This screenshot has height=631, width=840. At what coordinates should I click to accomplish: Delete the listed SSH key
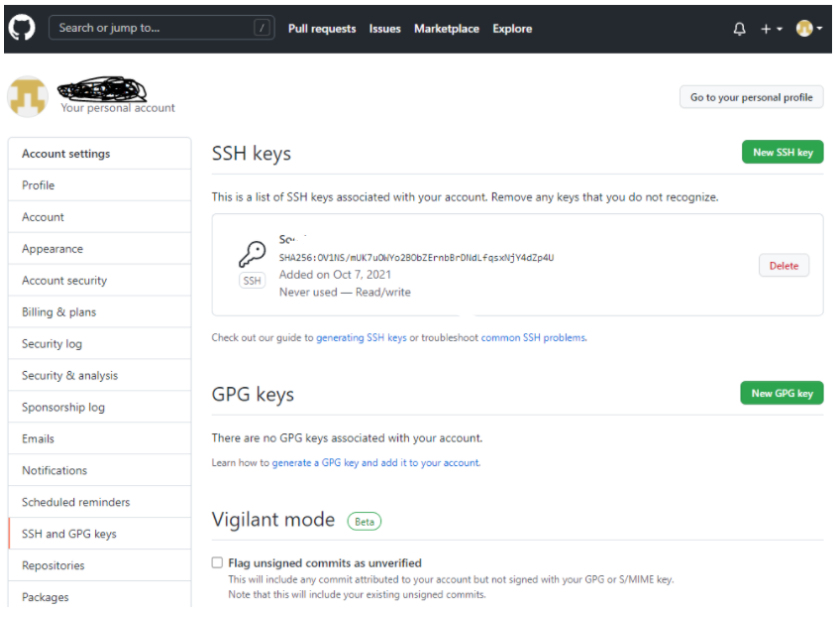[x=784, y=266]
